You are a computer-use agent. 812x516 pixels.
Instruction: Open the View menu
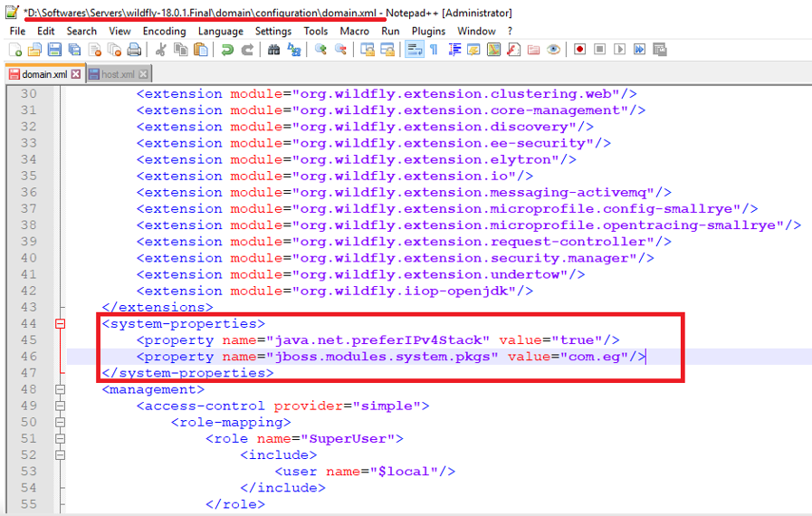(x=119, y=31)
